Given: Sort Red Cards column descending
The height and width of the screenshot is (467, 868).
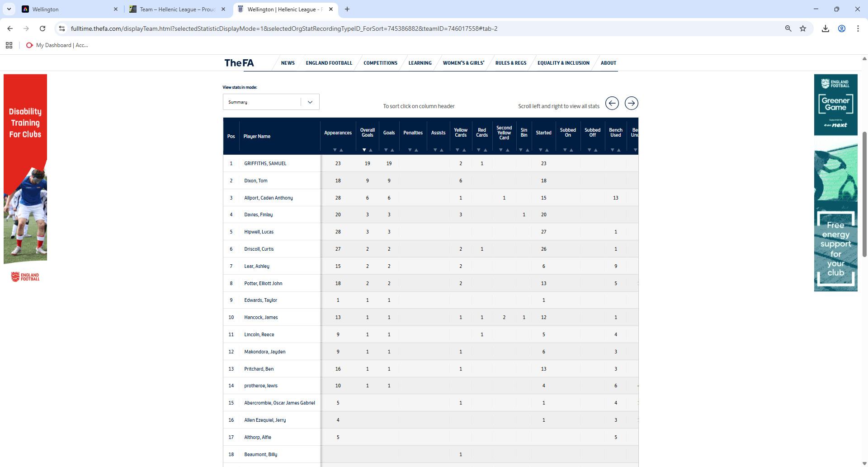Looking at the screenshot, I should [x=479, y=150].
